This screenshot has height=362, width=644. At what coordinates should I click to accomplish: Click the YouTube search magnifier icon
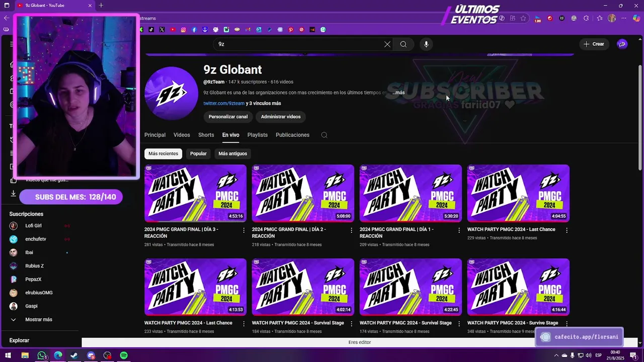click(x=404, y=44)
